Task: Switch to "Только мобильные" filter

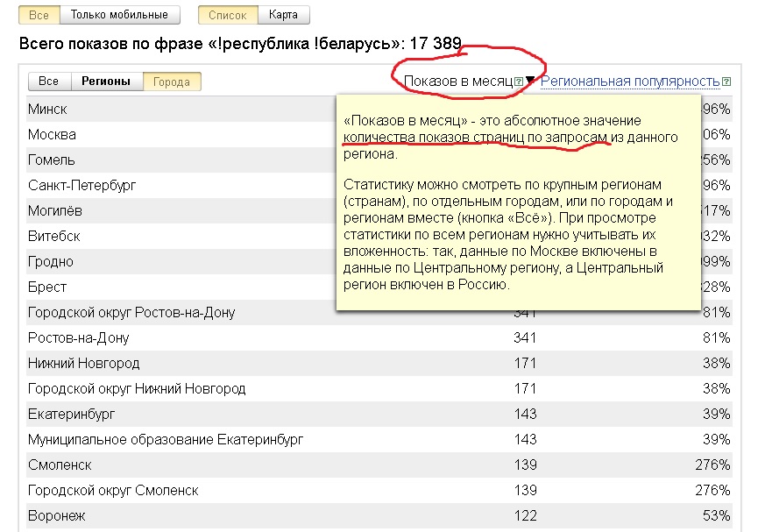Action: 121,15
